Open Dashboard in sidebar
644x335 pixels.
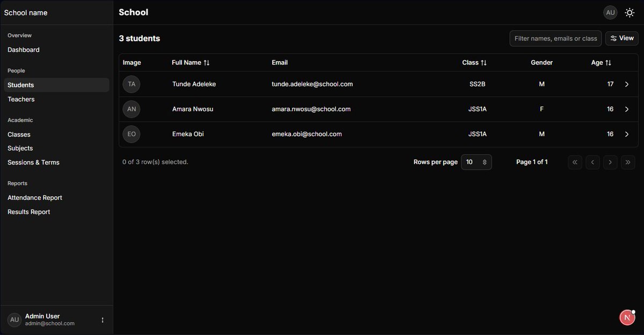pos(56,50)
